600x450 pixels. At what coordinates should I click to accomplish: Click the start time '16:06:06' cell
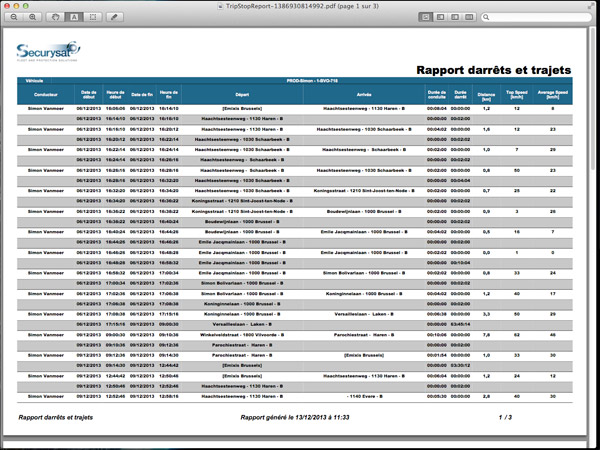(115, 109)
